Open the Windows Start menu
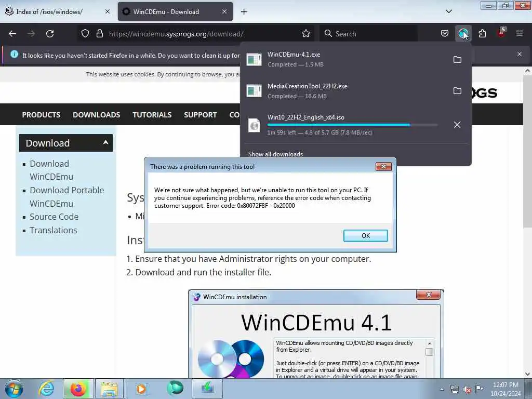Image resolution: width=532 pixels, height=399 pixels. coord(14,389)
